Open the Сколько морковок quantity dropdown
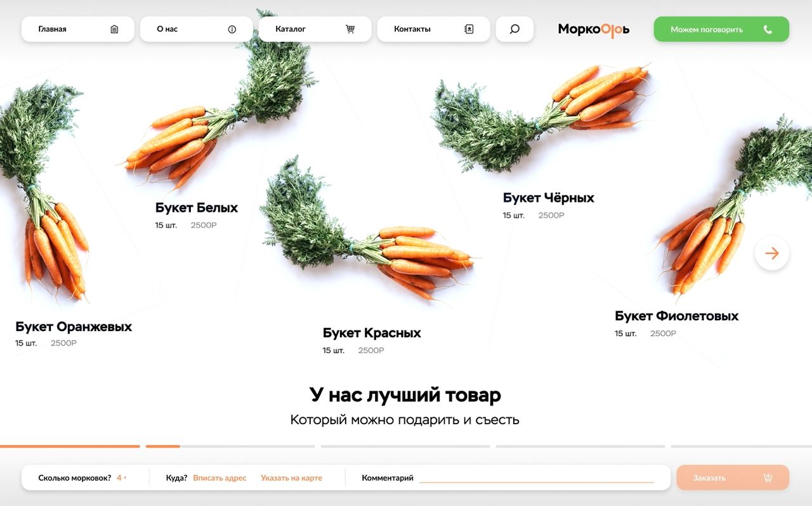The image size is (812, 506). [122, 478]
